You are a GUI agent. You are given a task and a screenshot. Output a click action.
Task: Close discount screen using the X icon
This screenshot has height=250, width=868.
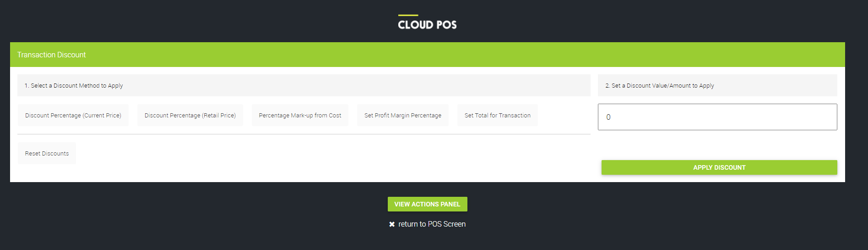pos(392,224)
